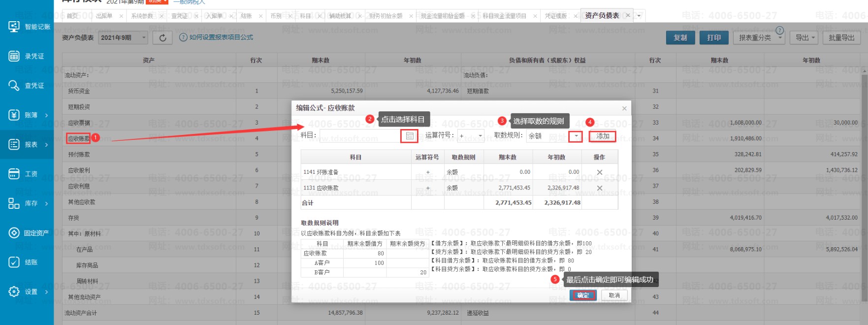The height and width of the screenshot is (325, 868).
Task: Delete the 1141 坏账准备 formula row
Action: pos(599,172)
